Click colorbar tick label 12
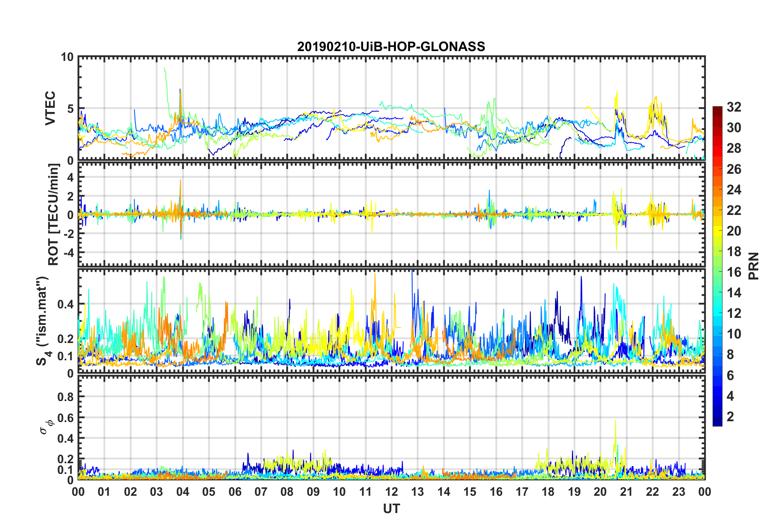Image resolution: width=783 pixels, height=532 pixels. click(x=734, y=313)
